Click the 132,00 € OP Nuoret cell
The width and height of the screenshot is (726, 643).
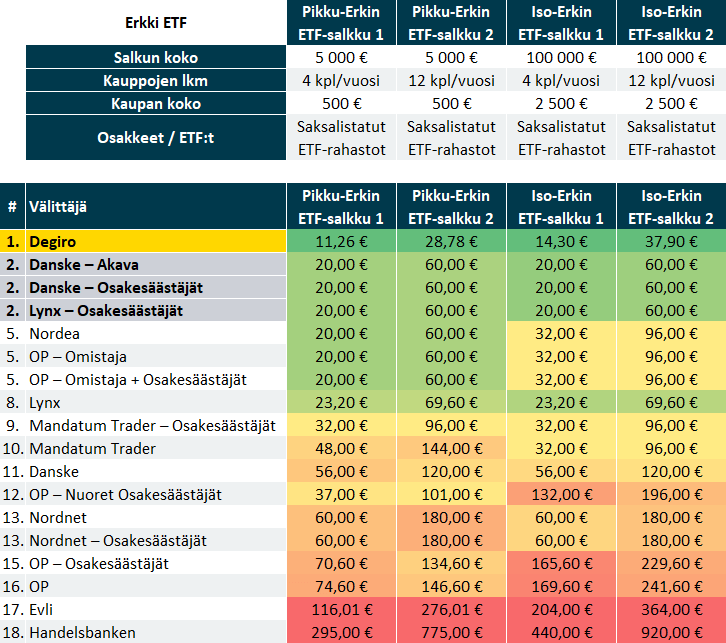coord(561,494)
